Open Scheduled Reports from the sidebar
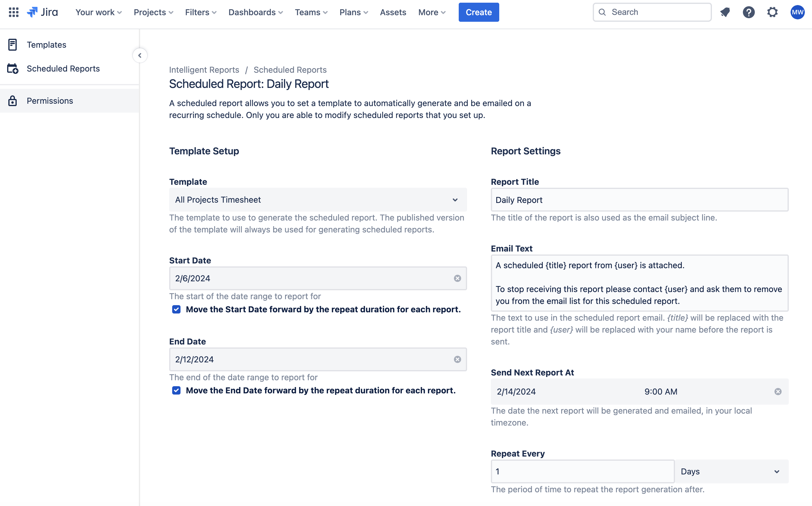812x506 pixels. [x=63, y=69]
